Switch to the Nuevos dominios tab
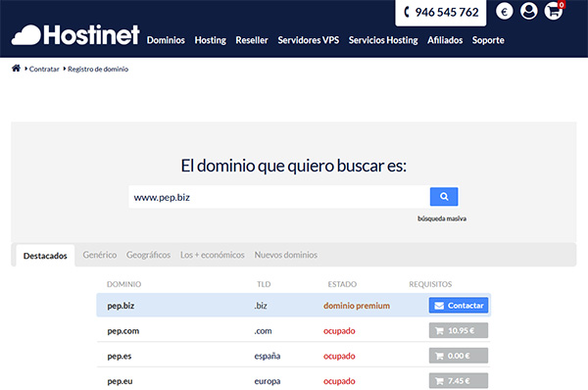The width and height of the screenshot is (588, 390). pos(286,255)
